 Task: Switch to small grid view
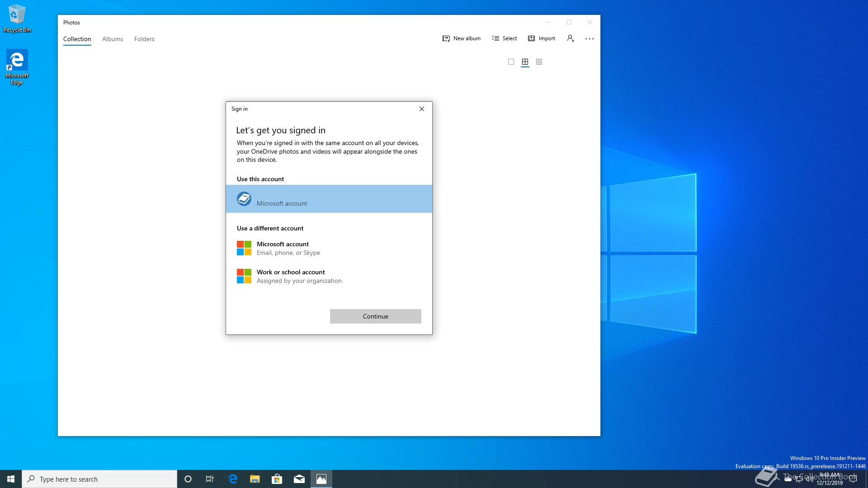539,62
